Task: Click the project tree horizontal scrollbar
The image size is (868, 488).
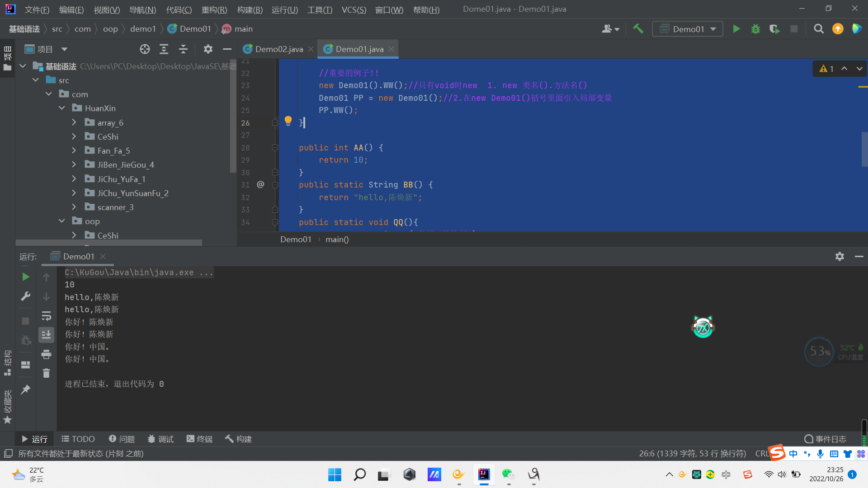Action: pos(108,243)
